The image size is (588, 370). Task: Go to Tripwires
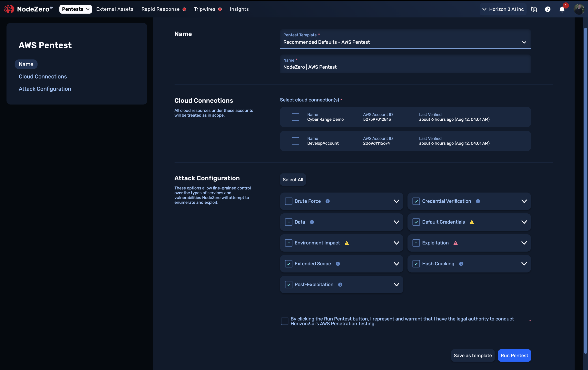click(x=205, y=9)
